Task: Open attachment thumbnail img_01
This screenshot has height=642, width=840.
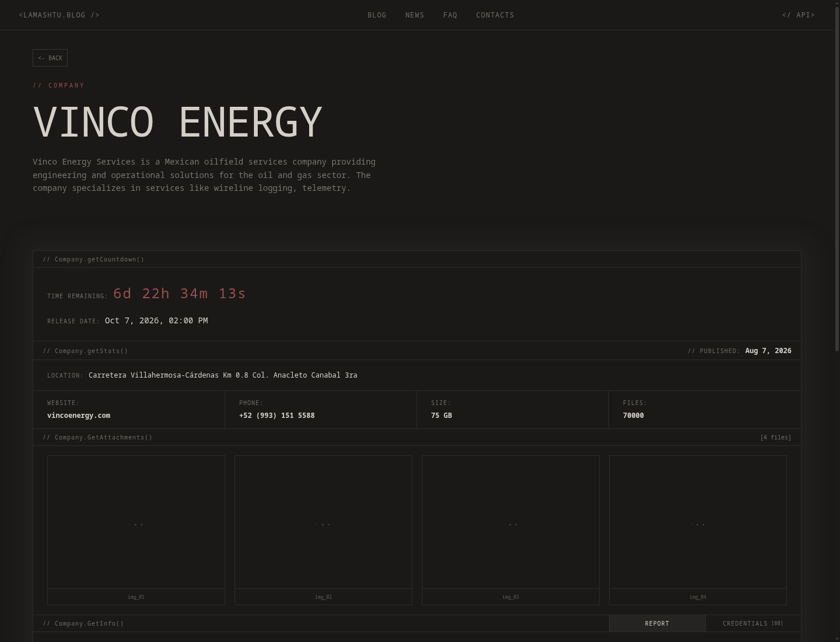Action: [x=136, y=530]
